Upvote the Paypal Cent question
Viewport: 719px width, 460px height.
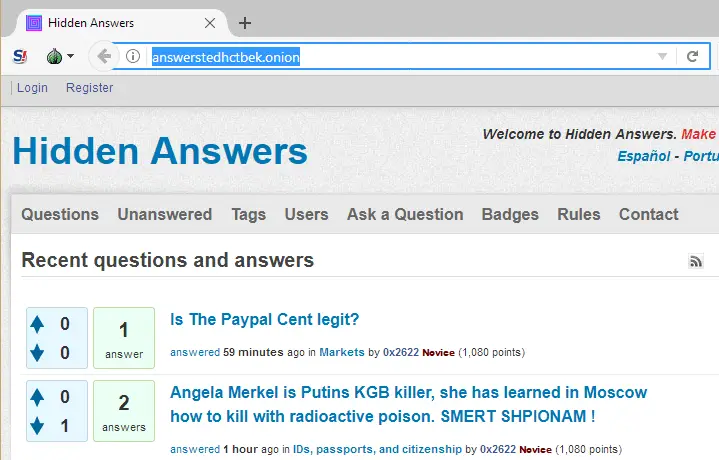pyautogui.click(x=37, y=324)
